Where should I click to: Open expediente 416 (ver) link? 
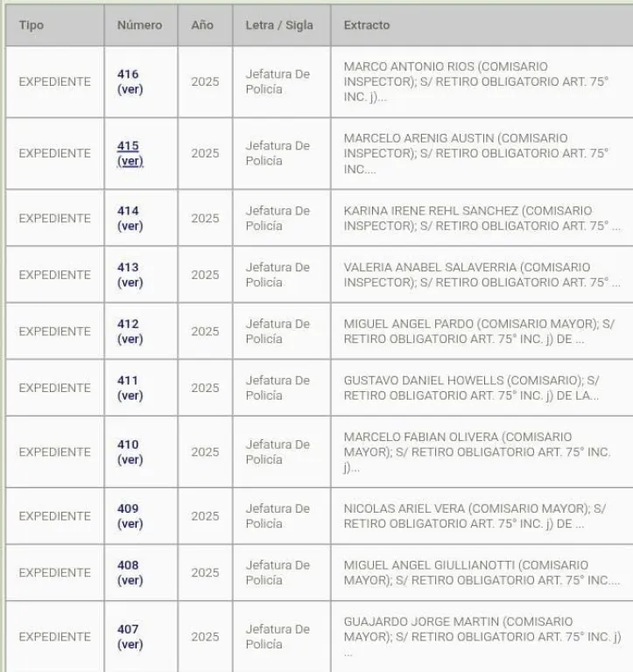pos(130,81)
